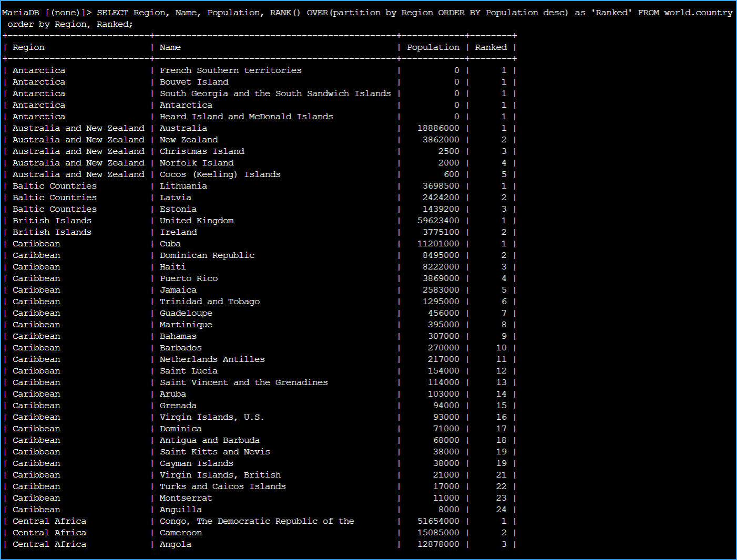Click the Region column header

[x=28, y=47]
